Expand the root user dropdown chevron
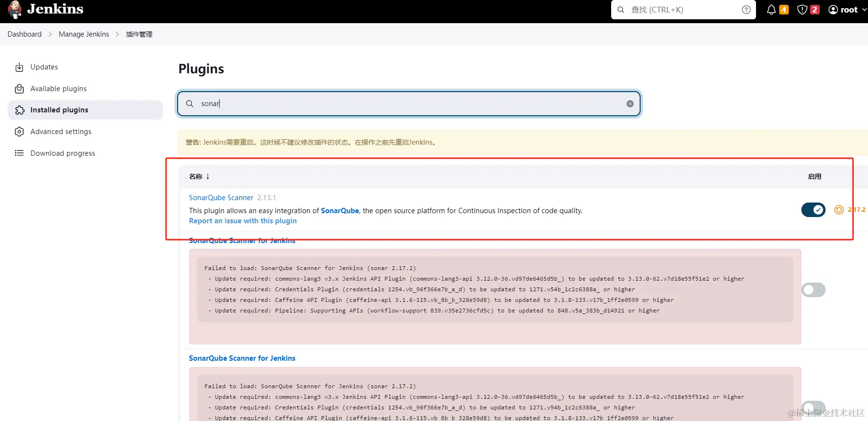Screen dimensions: 868x421 point(864,10)
